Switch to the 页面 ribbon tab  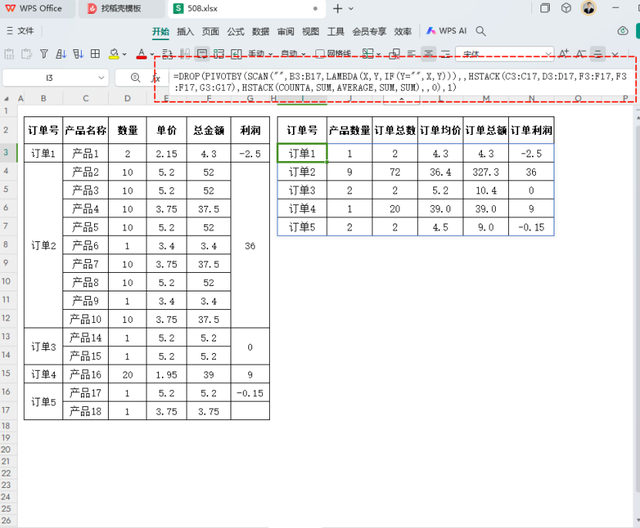[x=211, y=31]
